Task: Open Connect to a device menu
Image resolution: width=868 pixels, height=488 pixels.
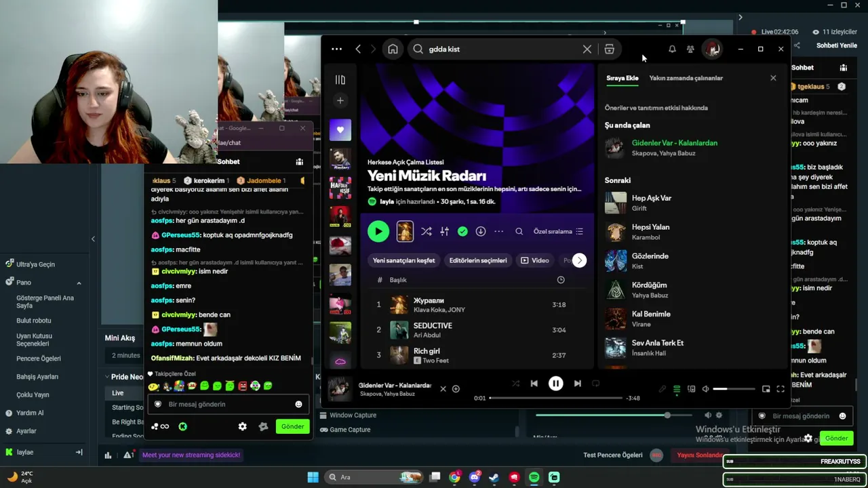Action: [x=692, y=389]
